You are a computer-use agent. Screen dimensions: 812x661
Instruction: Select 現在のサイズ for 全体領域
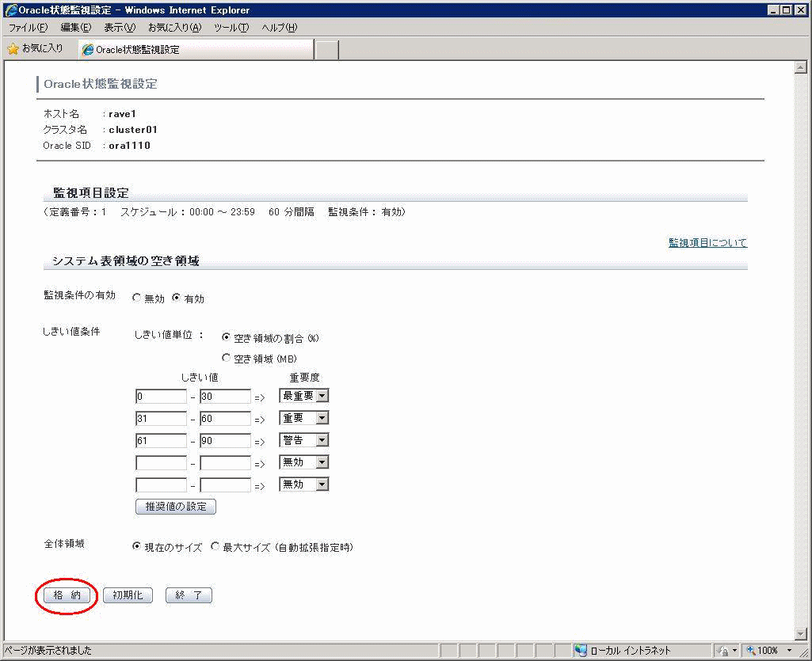136,546
